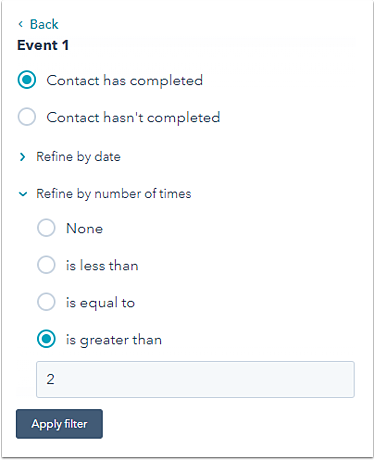Image resolution: width=375 pixels, height=460 pixels.
Task: Choose the None radio option
Action: [46, 228]
